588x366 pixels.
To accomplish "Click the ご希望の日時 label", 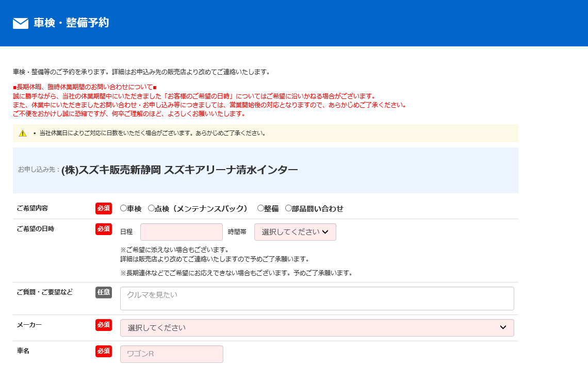I will [x=35, y=229].
